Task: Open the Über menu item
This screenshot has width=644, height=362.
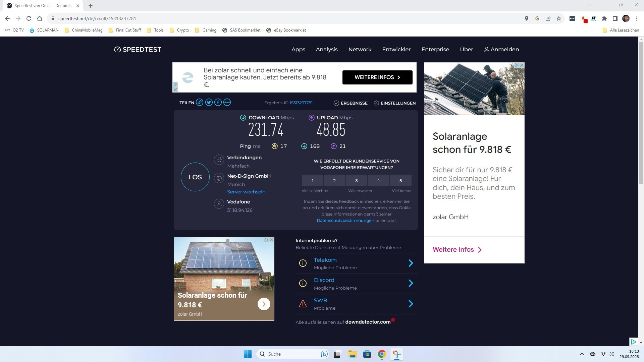Action: (467, 49)
